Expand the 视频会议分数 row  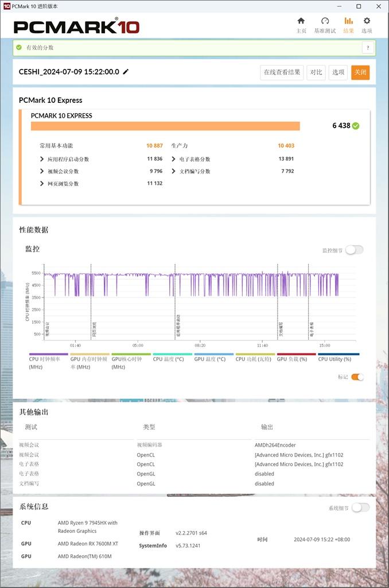pos(42,171)
